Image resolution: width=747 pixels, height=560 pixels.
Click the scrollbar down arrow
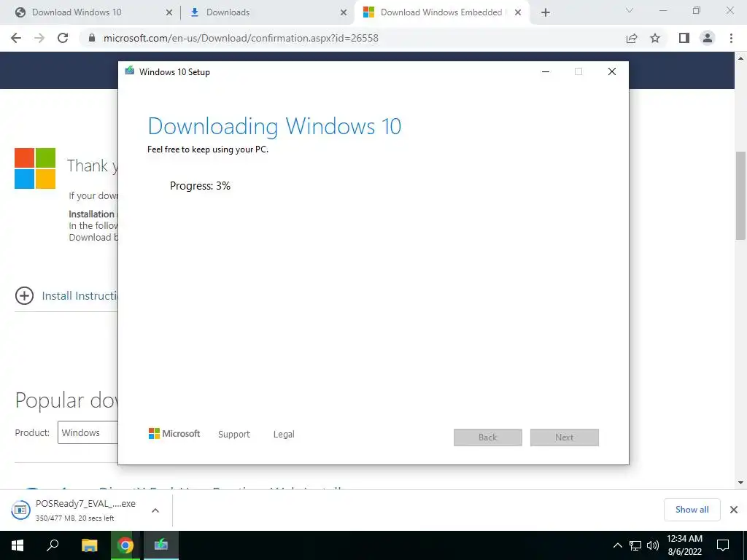click(x=741, y=483)
